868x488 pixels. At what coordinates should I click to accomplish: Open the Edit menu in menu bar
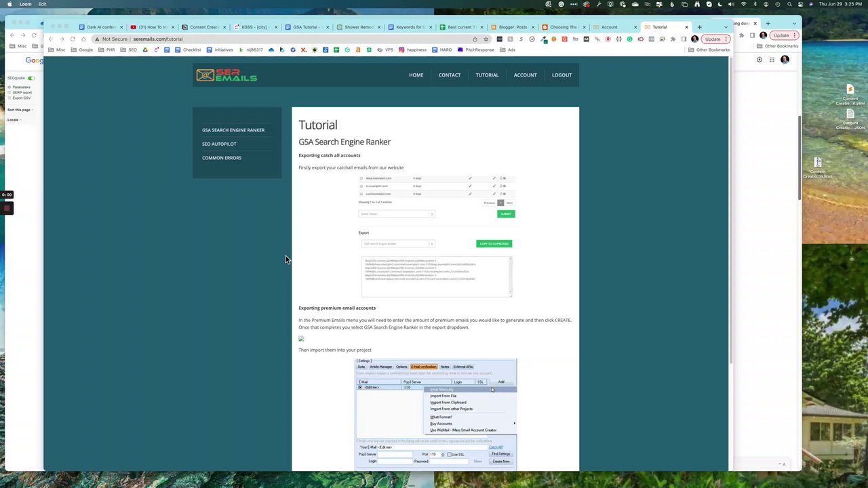[x=42, y=4]
